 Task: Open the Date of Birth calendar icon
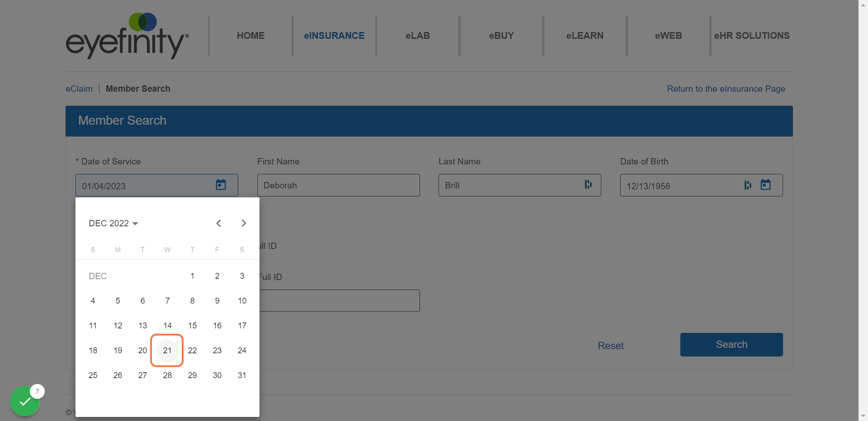point(765,185)
